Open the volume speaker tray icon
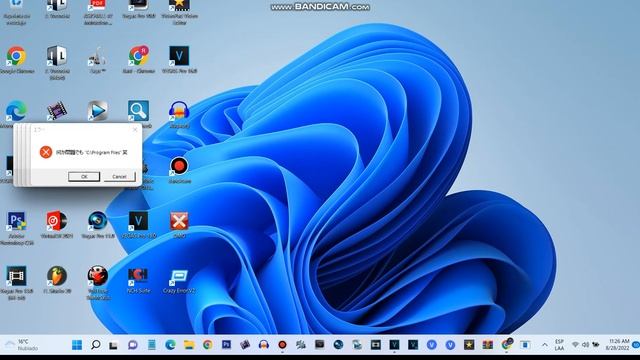640x360 pixels. click(585, 345)
